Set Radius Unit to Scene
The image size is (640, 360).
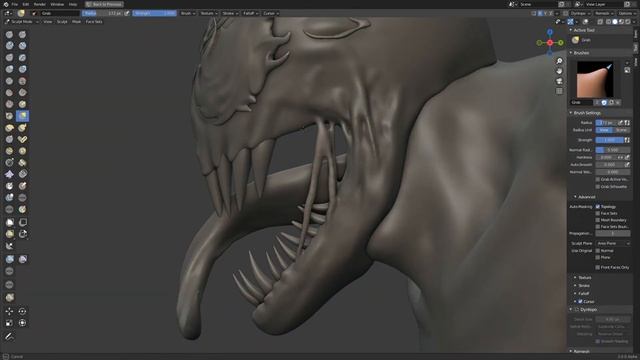point(621,130)
